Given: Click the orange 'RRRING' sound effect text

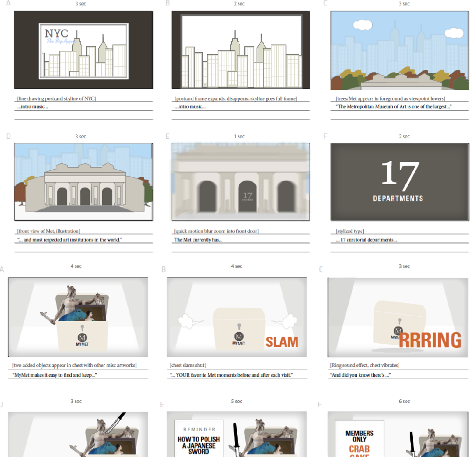Looking at the screenshot, I should (x=430, y=340).
